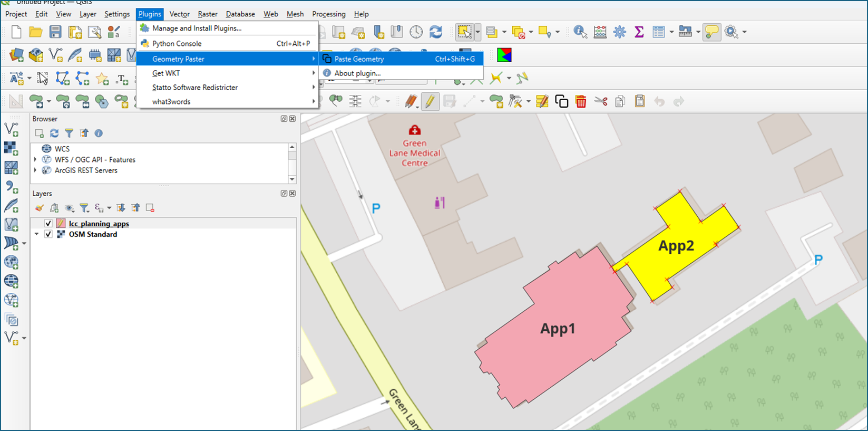Open the Processing Toolbox gear icon
This screenshot has width=868, height=431.
pyautogui.click(x=620, y=32)
